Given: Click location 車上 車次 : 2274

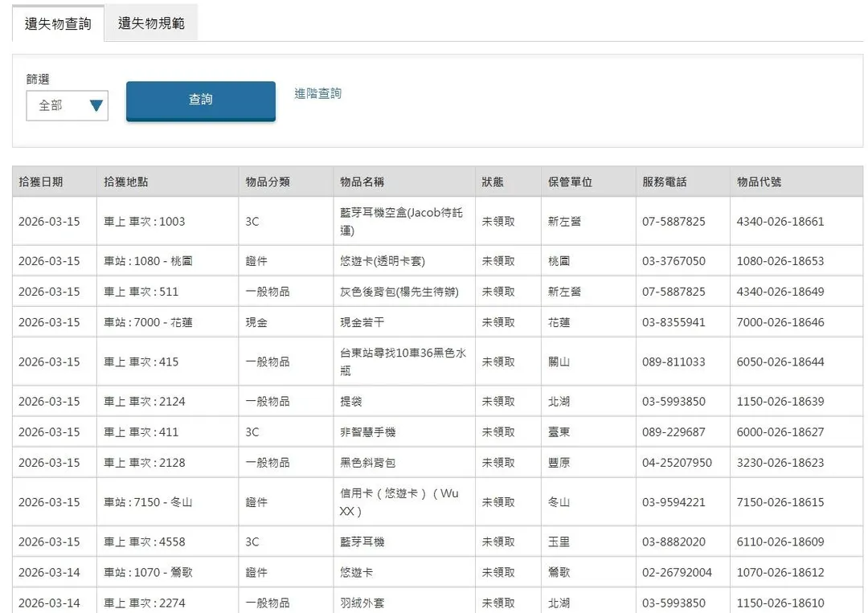Looking at the screenshot, I should pyautogui.click(x=144, y=603).
